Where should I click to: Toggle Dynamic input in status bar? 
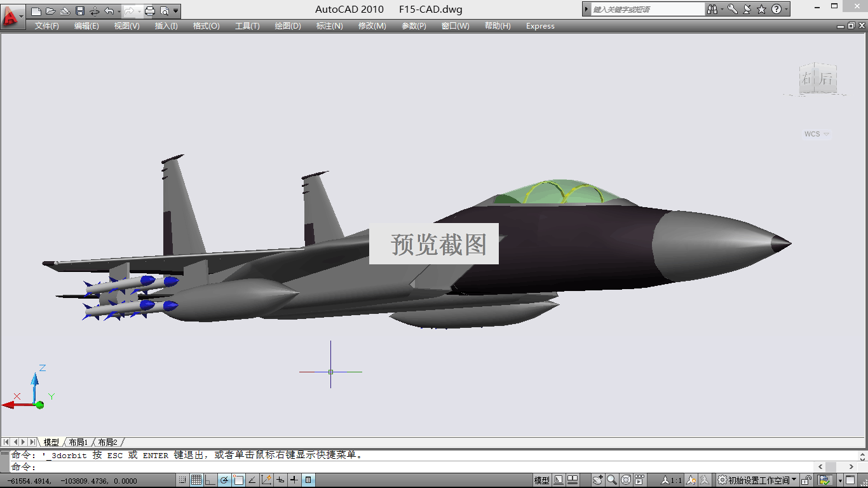coord(280,480)
